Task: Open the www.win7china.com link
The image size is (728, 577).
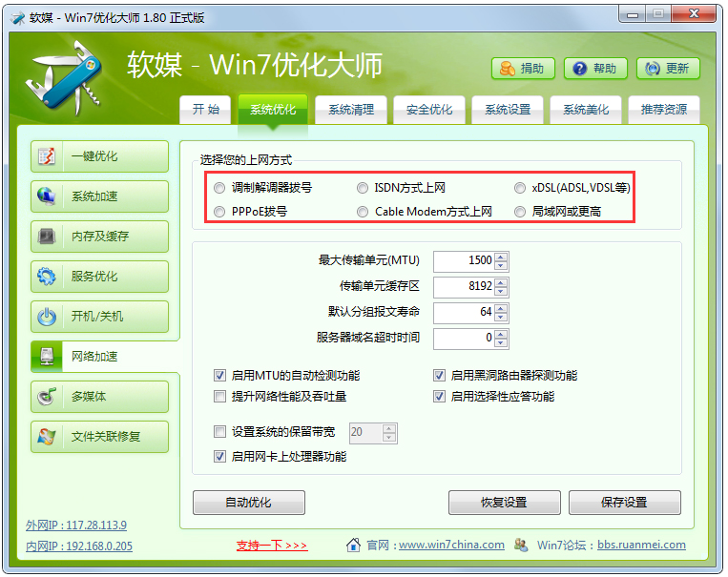Action: [451, 545]
